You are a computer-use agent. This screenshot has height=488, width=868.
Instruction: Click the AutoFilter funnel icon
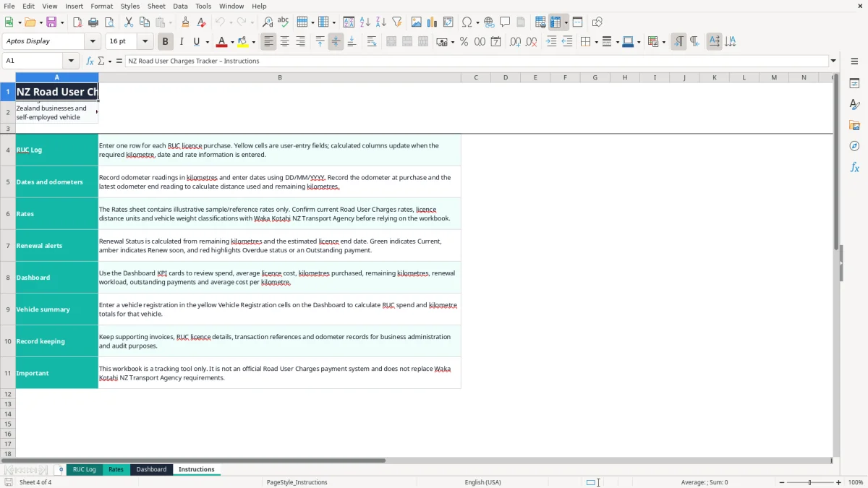[397, 22]
